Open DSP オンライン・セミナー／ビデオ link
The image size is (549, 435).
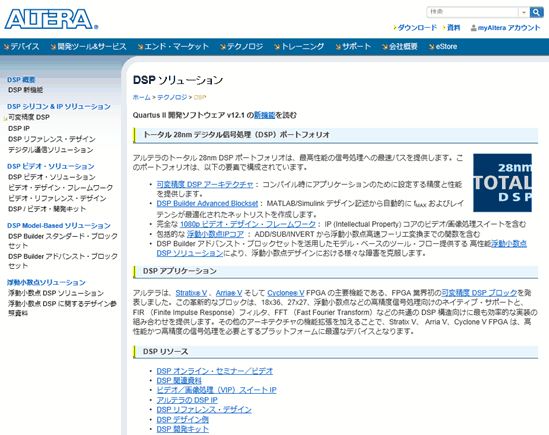point(214,371)
